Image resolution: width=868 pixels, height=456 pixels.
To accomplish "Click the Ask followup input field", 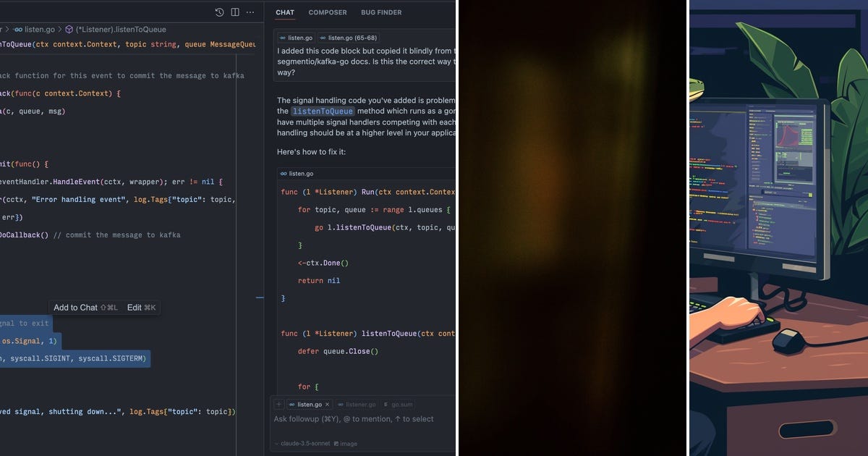I will click(363, 419).
